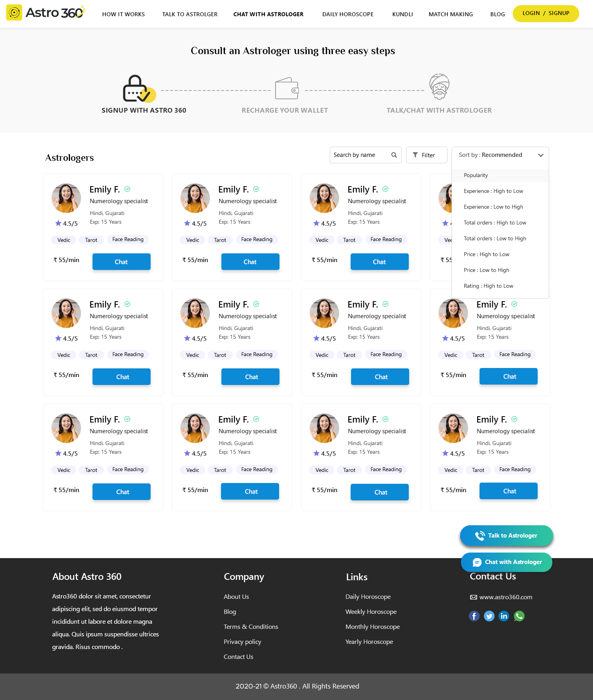Click the search magnifier icon
This screenshot has height=700, width=593.
click(394, 155)
